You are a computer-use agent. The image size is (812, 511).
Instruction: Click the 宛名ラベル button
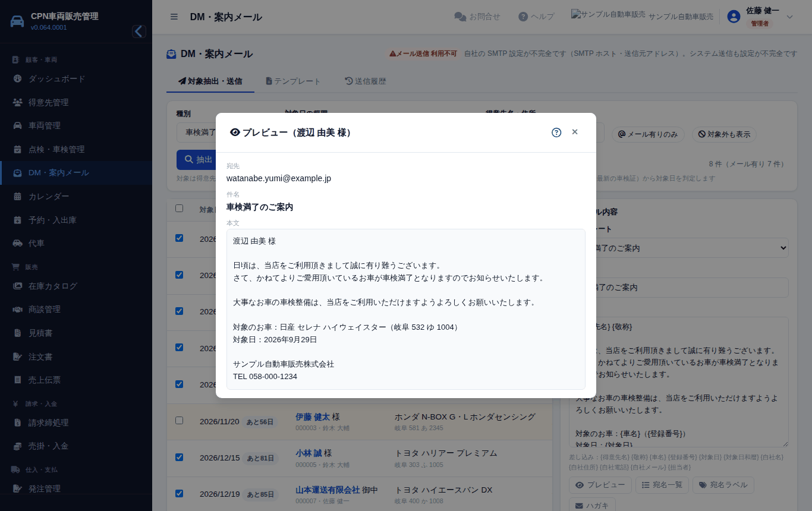(x=723, y=485)
